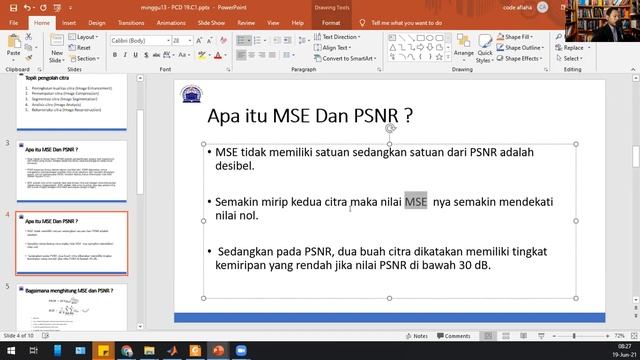Image resolution: width=640 pixels, height=360 pixels.
Task: Click the Replace button
Action: click(x=569, y=48)
